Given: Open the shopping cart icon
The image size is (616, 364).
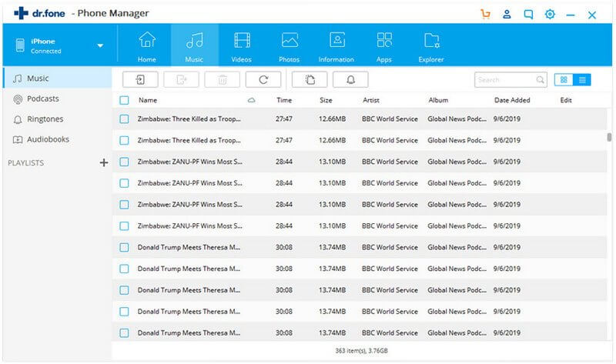Looking at the screenshot, I should 486,14.
